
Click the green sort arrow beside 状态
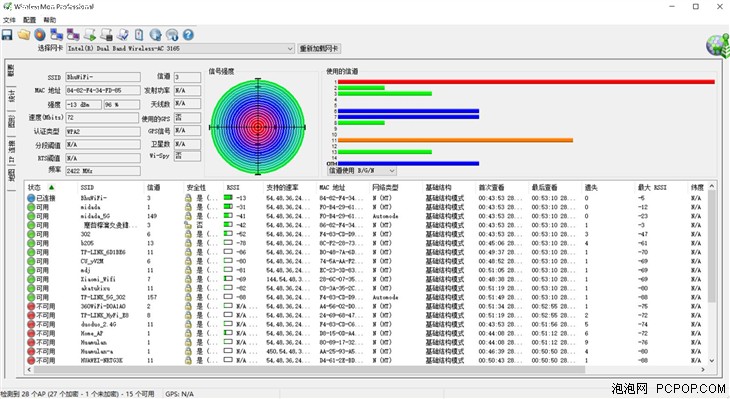[51, 188]
